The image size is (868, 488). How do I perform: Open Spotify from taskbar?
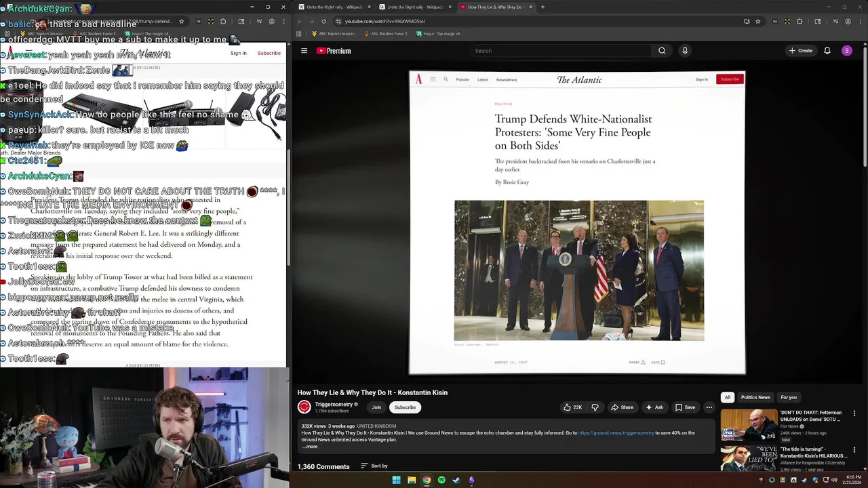(x=441, y=480)
